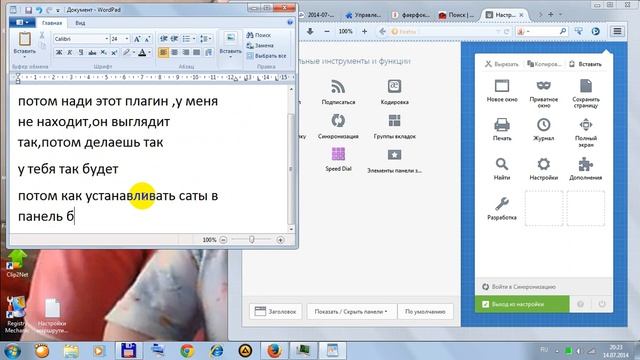Image resolution: width=640 pixels, height=360 pixels.
Task: Click the Paste clipboard icon in WordPad
Action: pos(24,39)
